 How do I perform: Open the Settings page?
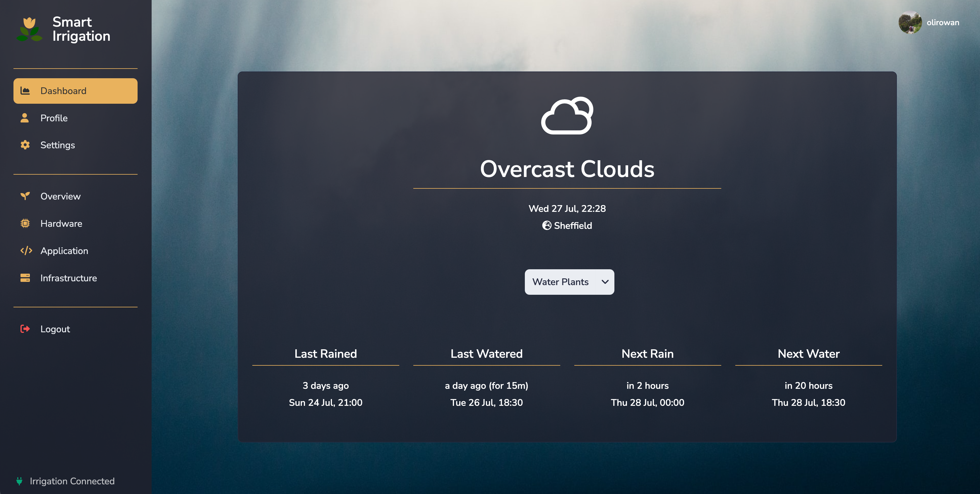(x=75, y=145)
